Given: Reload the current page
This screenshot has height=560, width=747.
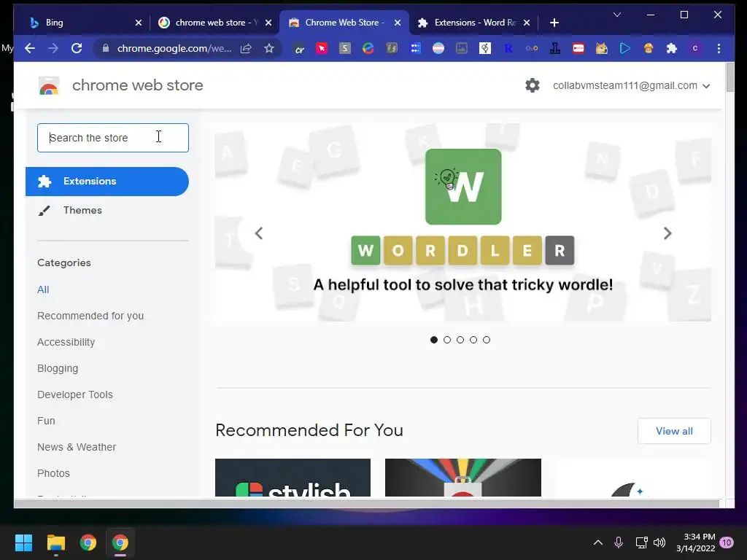Looking at the screenshot, I should [77, 48].
